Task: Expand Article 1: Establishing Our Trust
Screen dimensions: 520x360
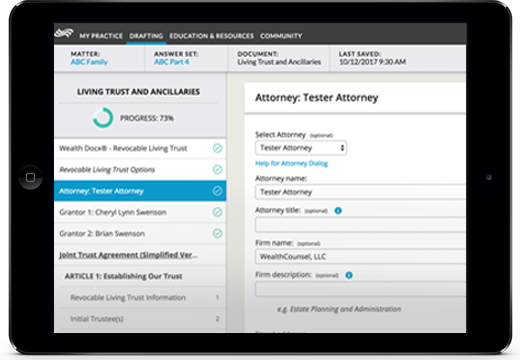Action: (123, 276)
